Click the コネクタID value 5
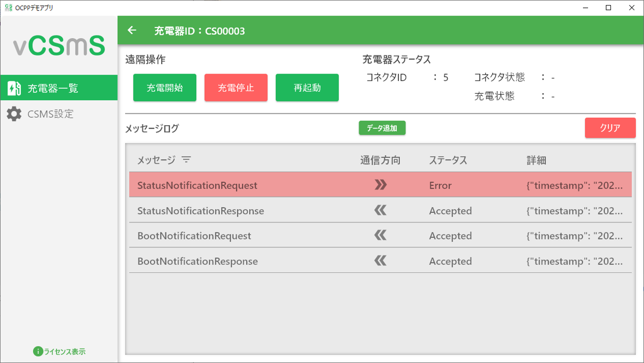 [x=446, y=78]
